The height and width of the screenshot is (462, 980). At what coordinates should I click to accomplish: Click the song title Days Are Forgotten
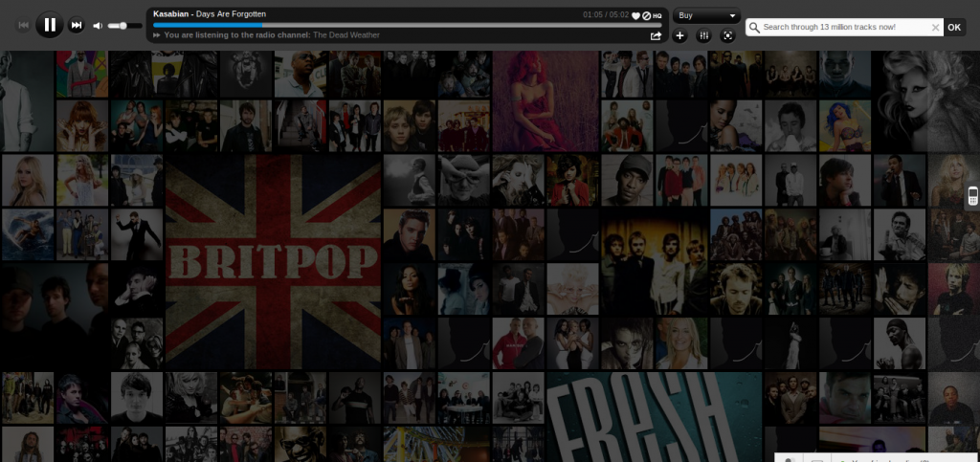(232, 13)
